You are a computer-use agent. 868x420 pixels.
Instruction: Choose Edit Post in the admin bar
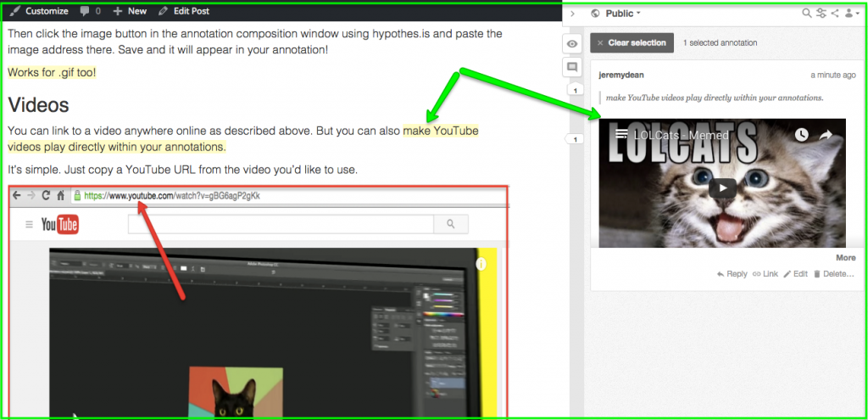point(184,11)
